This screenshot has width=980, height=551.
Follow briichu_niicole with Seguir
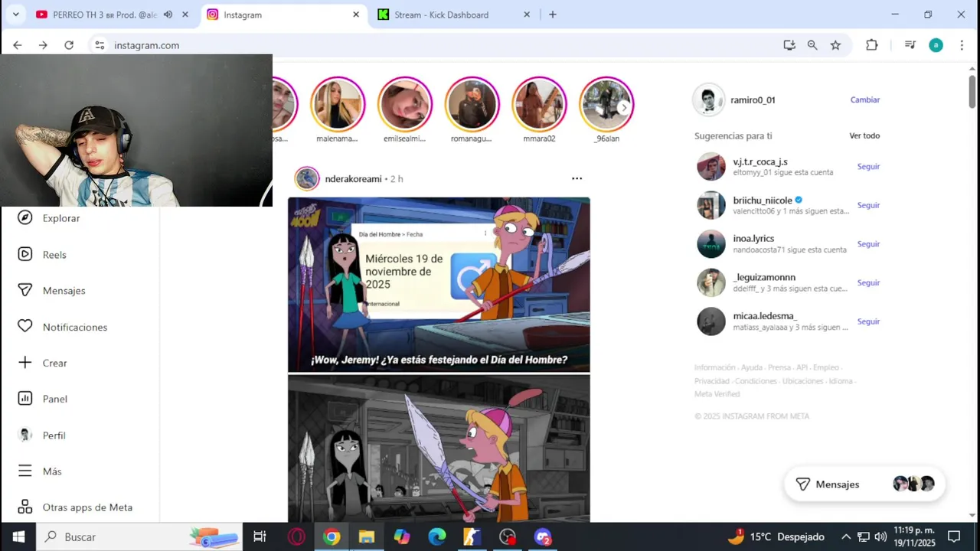click(x=868, y=205)
